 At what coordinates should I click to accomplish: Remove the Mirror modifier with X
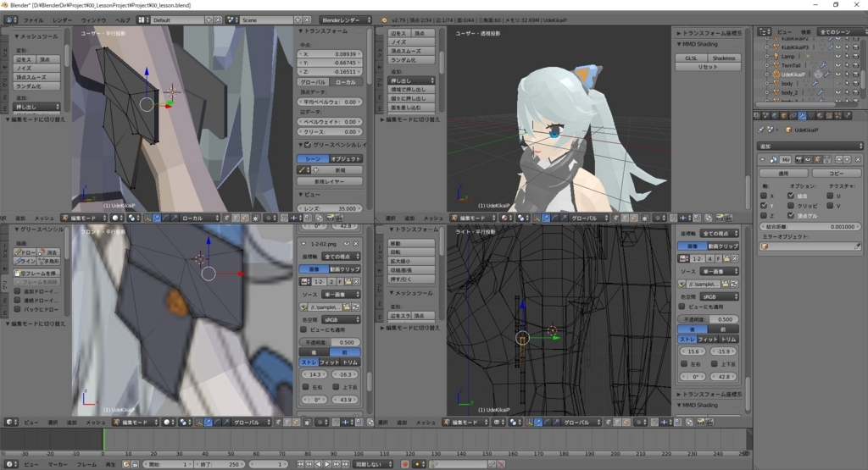click(858, 160)
